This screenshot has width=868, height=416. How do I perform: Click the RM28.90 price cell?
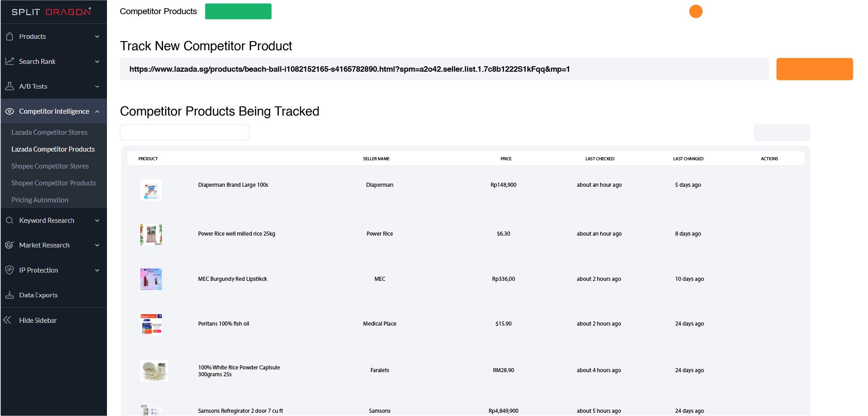(504, 370)
